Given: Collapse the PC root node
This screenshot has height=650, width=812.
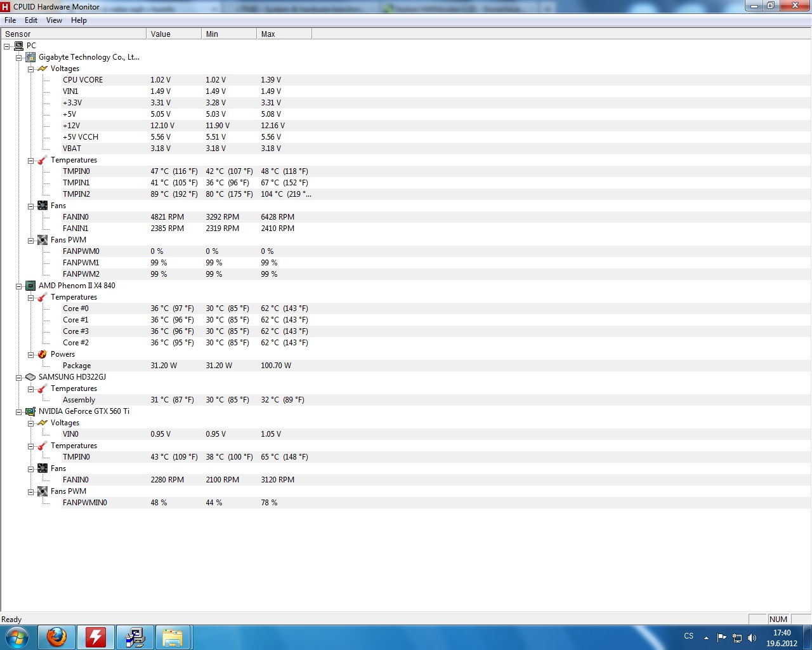Looking at the screenshot, I should pos(7,46).
